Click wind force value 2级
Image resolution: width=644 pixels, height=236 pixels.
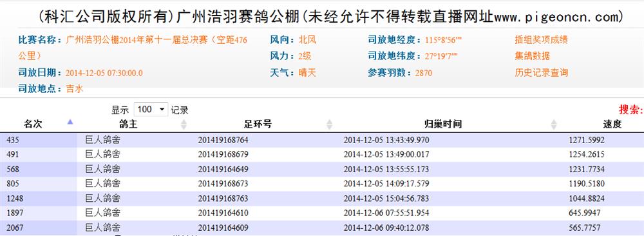305,56
